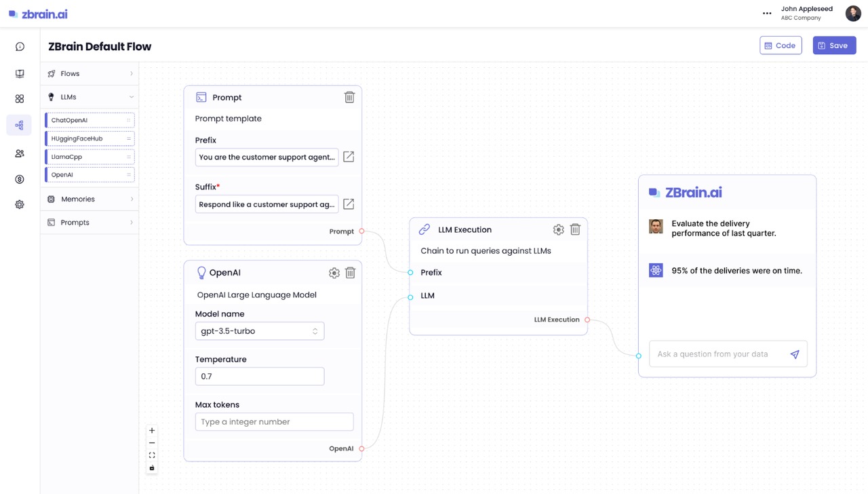Fit the canvas view with frame icon
The height and width of the screenshot is (494, 868).
(x=152, y=455)
